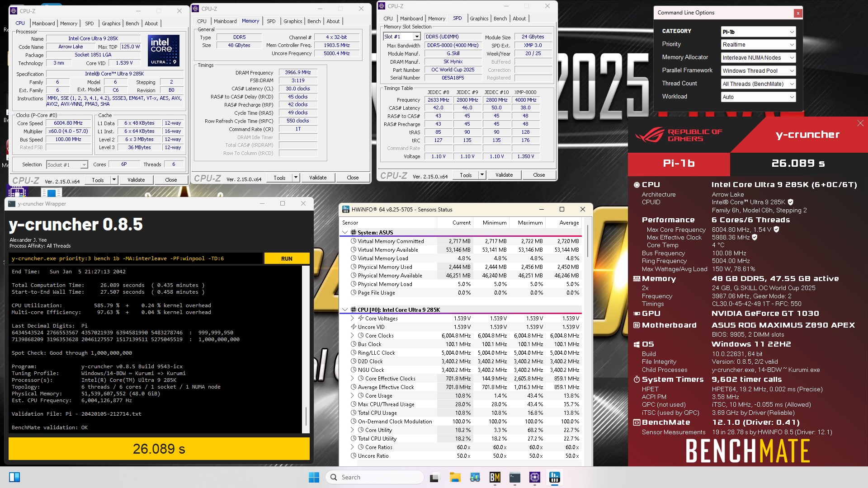The height and width of the screenshot is (488, 868).
Task: Open the Priority dropdown set to Realtime
Action: click(x=758, y=45)
